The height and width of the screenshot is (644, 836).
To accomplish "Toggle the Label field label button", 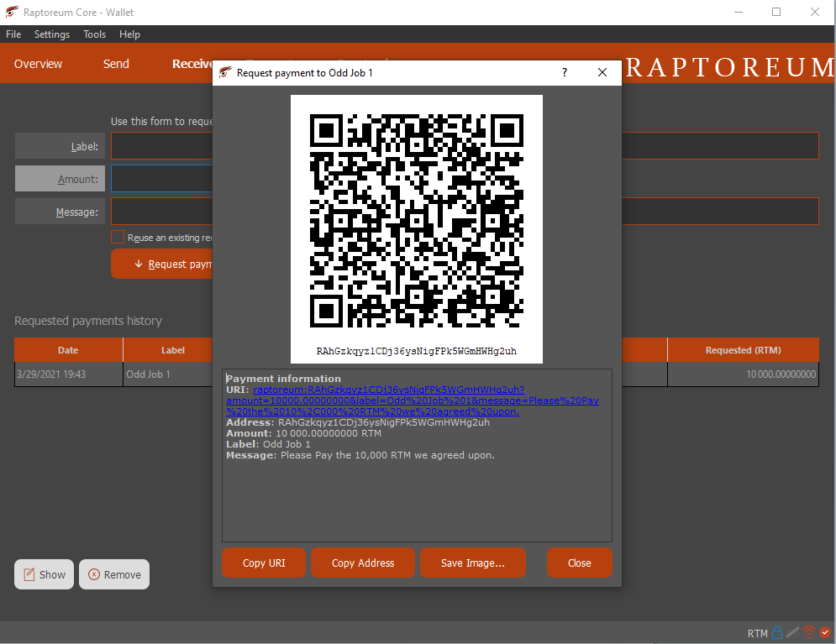I will click(x=59, y=145).
